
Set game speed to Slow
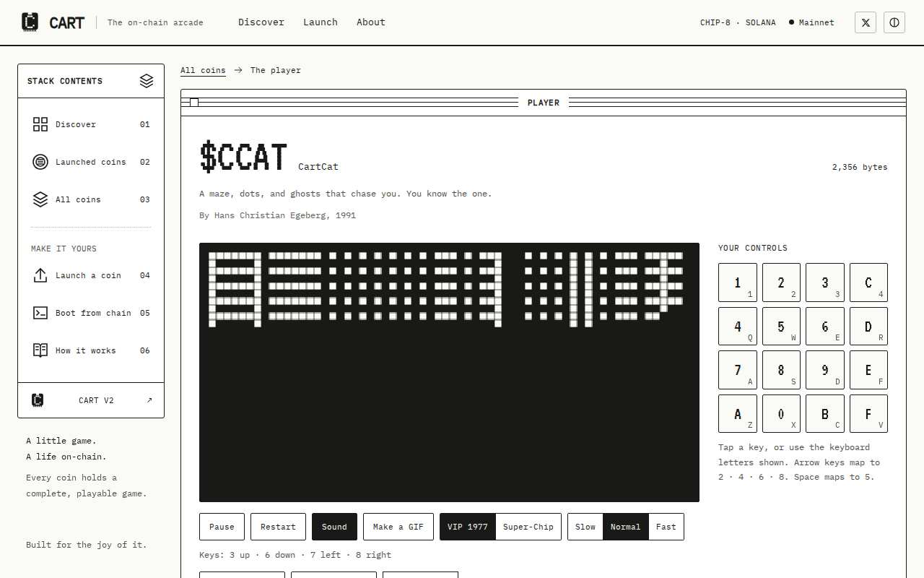(585, 527)
